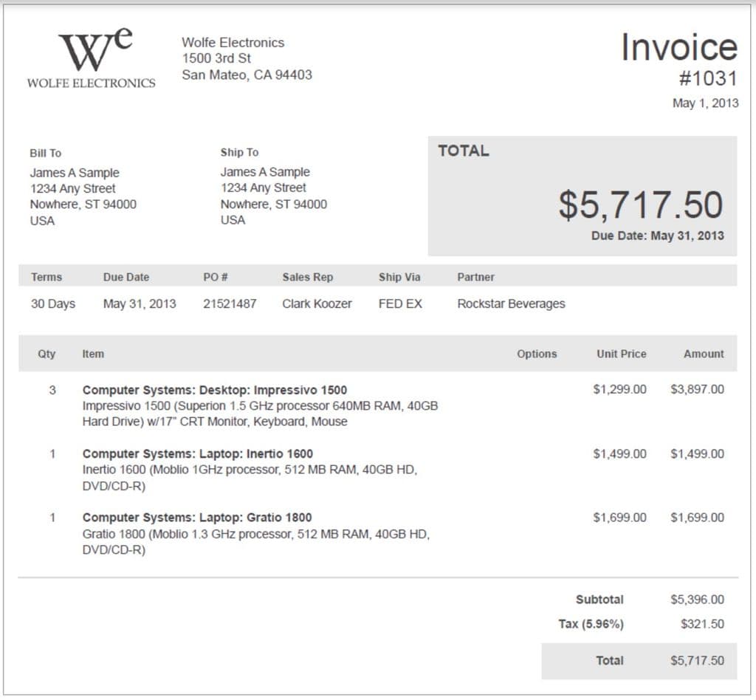The height and width of the screenshot is (700, 756).
Task: Click the 'Sales Rep' column header
Action: (x=308, y=277)
